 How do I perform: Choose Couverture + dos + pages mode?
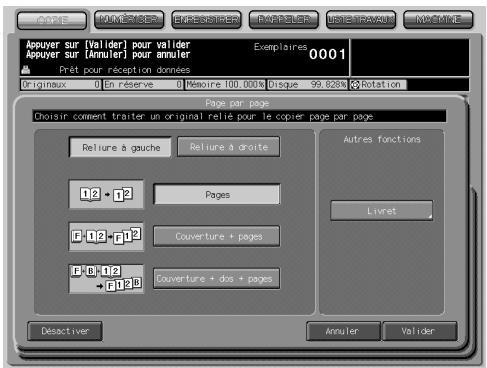coord(217,278)
